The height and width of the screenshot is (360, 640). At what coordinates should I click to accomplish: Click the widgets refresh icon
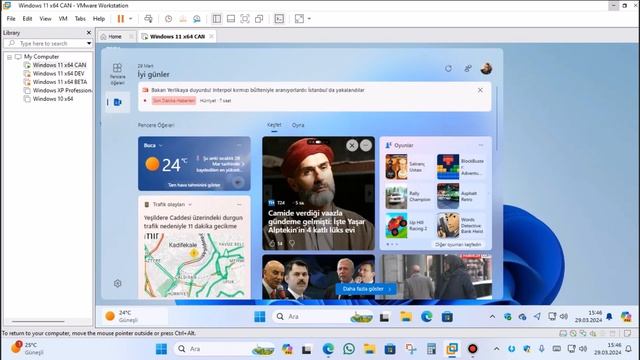click(449, 69)
